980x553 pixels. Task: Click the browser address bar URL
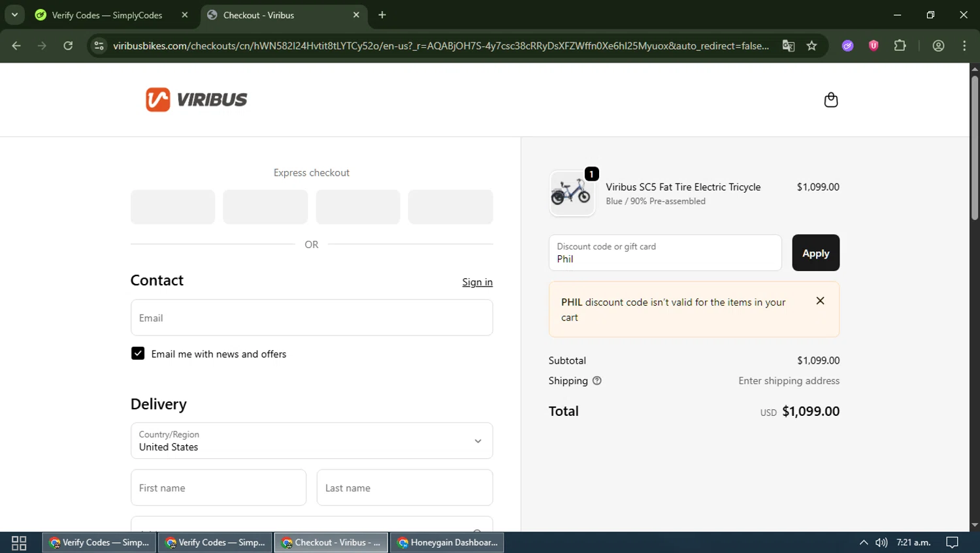click(440, 46)
